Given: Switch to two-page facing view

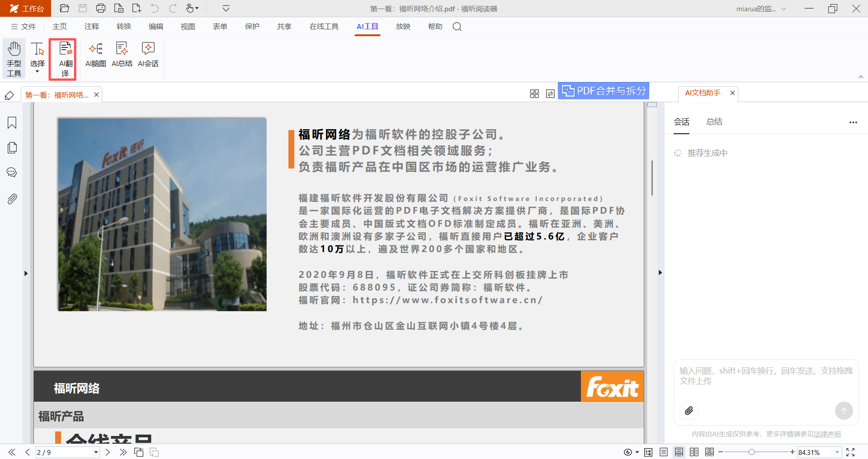Looking at the screenshot, I should click(694, 452).
